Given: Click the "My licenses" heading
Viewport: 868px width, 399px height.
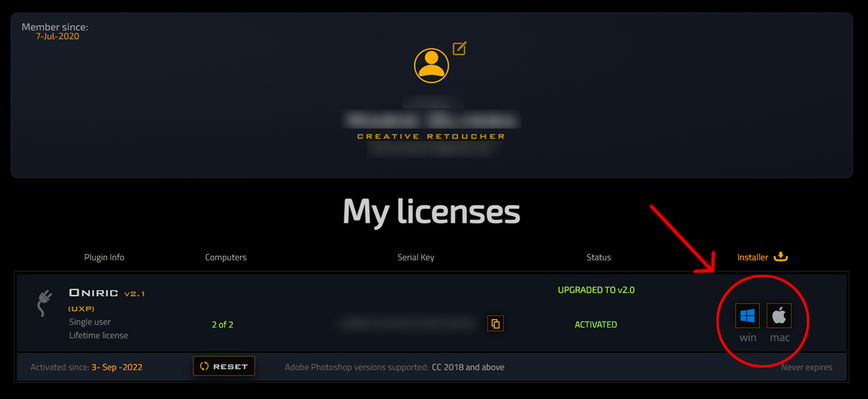Looking at the screenshot, I should [431, 211].
